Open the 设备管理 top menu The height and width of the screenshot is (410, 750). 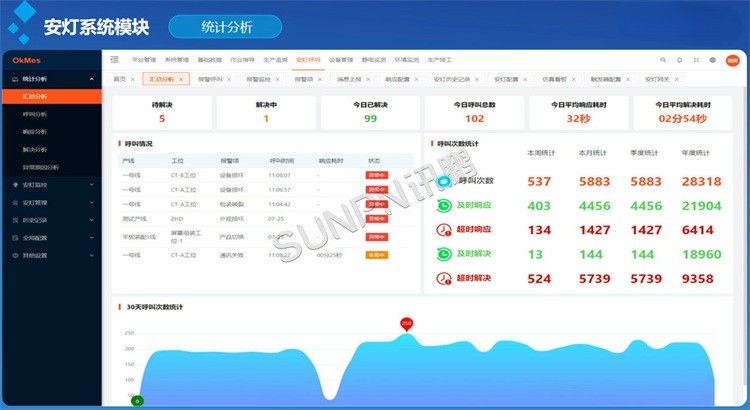(x=341, y=60)
